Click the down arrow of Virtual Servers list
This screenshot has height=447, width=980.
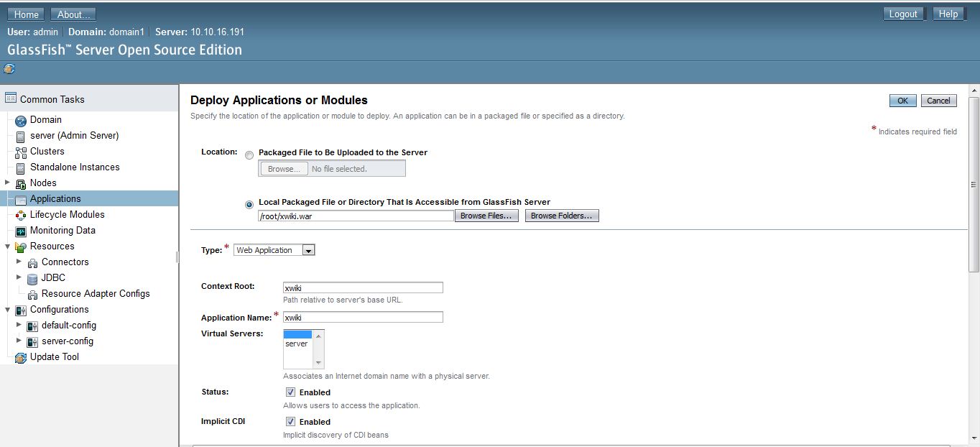[319, 364]
